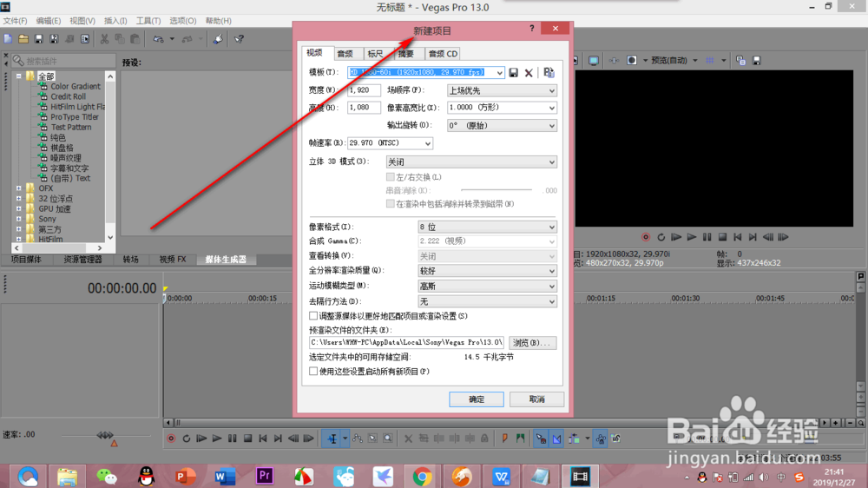Click the Undo arrow icon

pyautogui.click(x=158, y=39)
